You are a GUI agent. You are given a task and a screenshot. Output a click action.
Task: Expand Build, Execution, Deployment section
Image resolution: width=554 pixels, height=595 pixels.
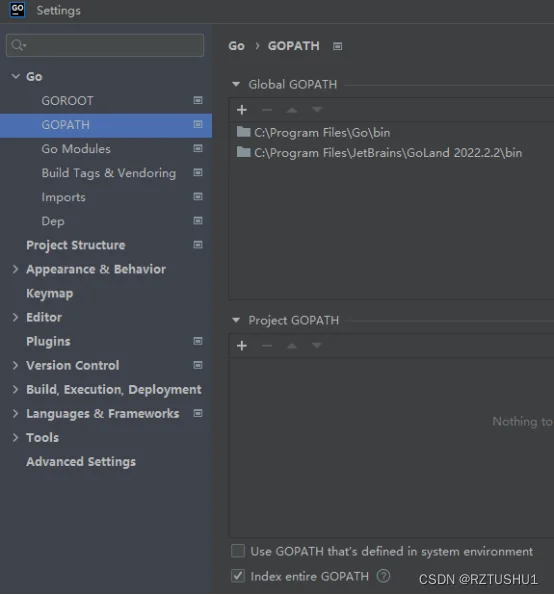16,389
